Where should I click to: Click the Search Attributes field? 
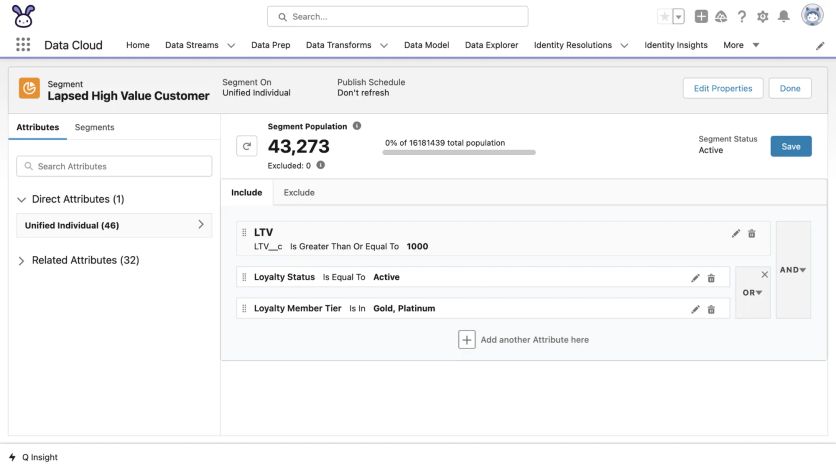[x=114, y=166]
